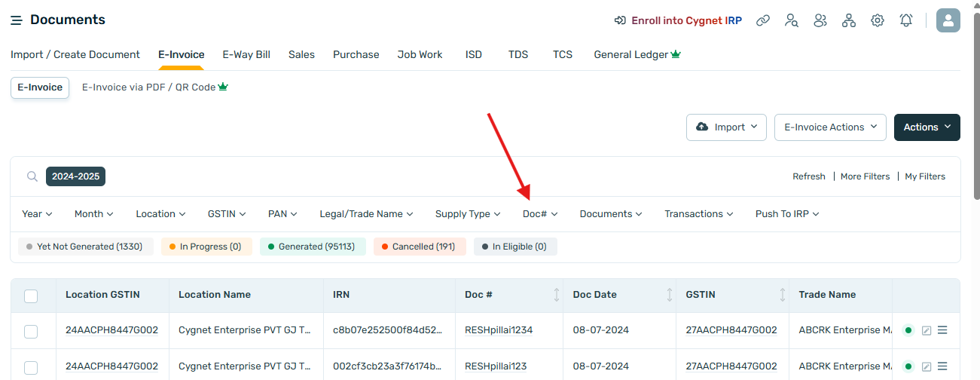Open the edit icon in first row

(927, 330)
